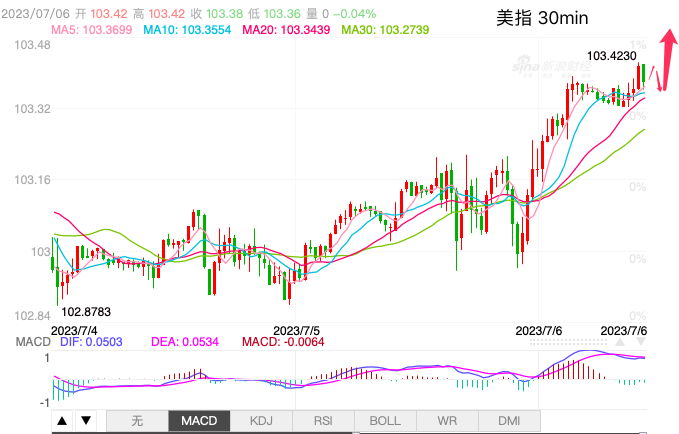Image resolution: width=679 pixels, height=434 pixels.
Task: Click the MACD label left of DIF
Action: [33, 342]
